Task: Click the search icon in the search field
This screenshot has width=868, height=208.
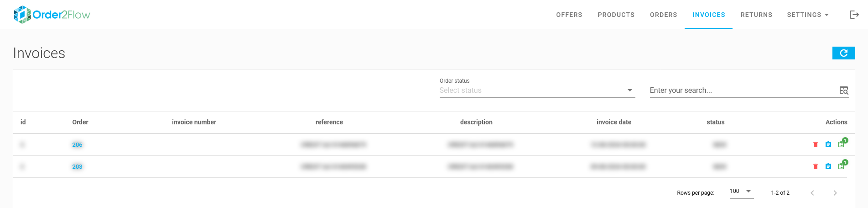Action: [844, 91]
